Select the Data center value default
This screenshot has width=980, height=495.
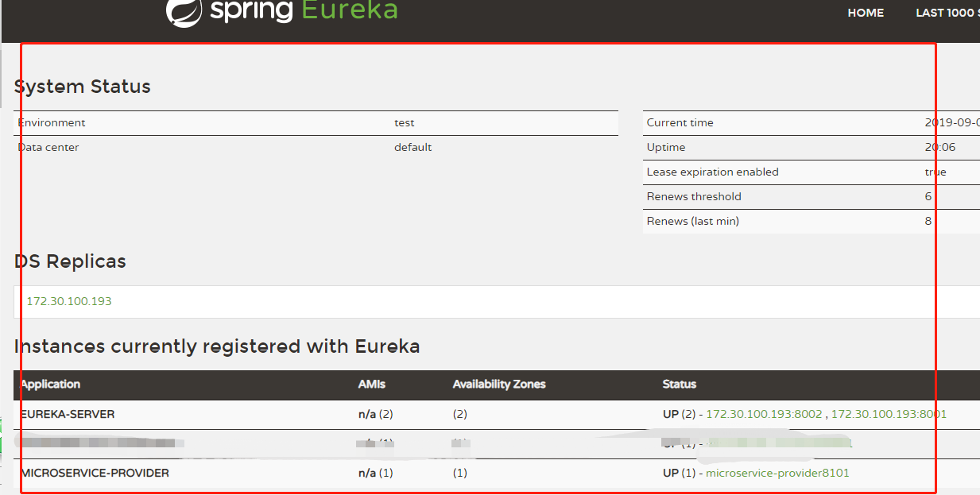413,147
